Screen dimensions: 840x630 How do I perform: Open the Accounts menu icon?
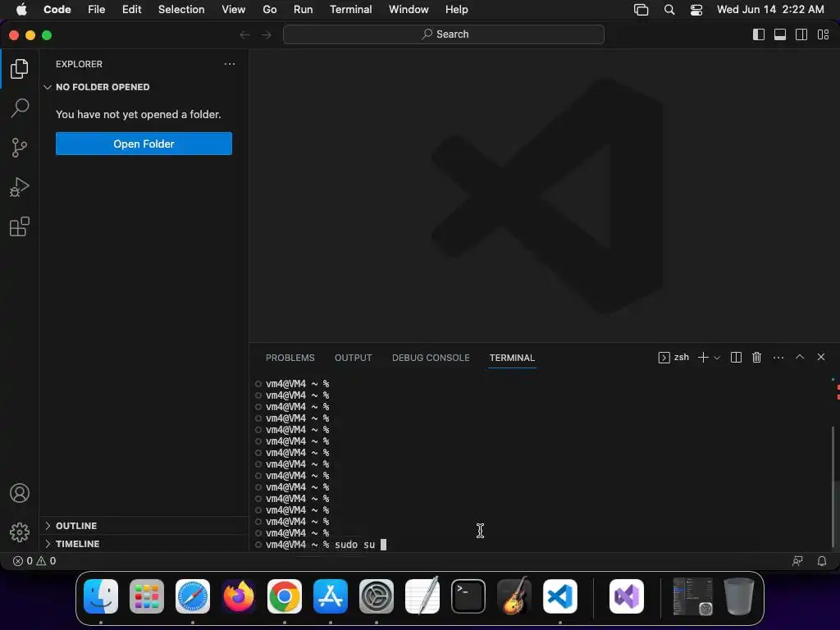tap(20, 493)
